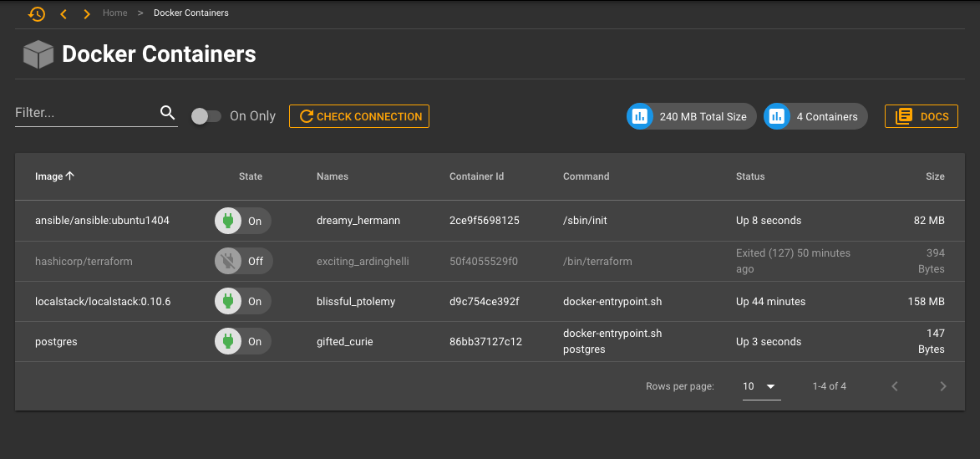Go back with the left chevron
This screenshot has height=459, width=980.
(x=63, y=13)
